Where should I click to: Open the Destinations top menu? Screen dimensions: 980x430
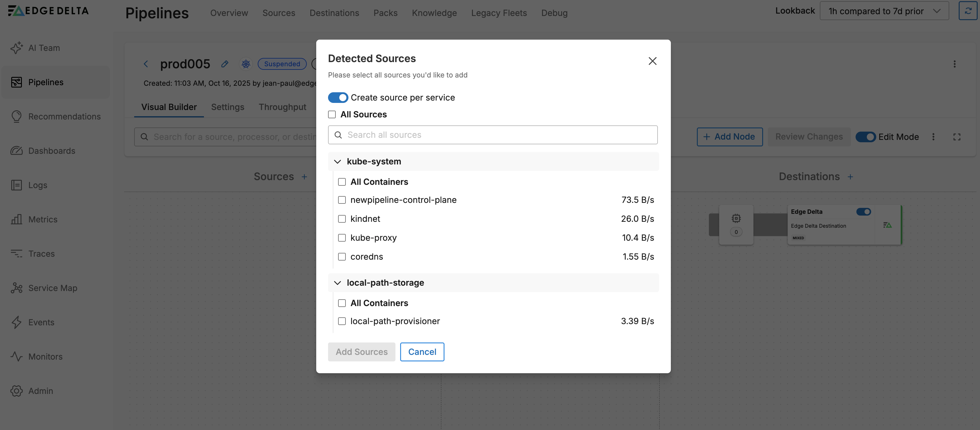pyautogui.click(x=334, y=13)
